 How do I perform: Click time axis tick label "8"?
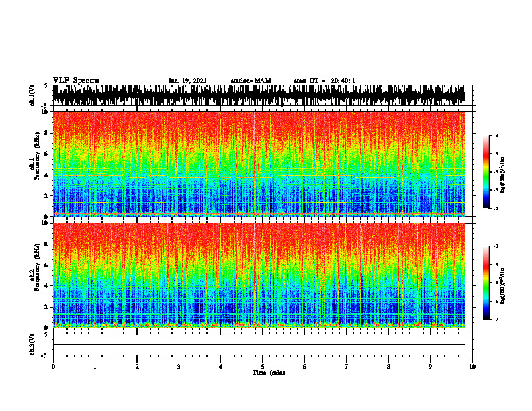pyautogui.click(x=388, y=367)
